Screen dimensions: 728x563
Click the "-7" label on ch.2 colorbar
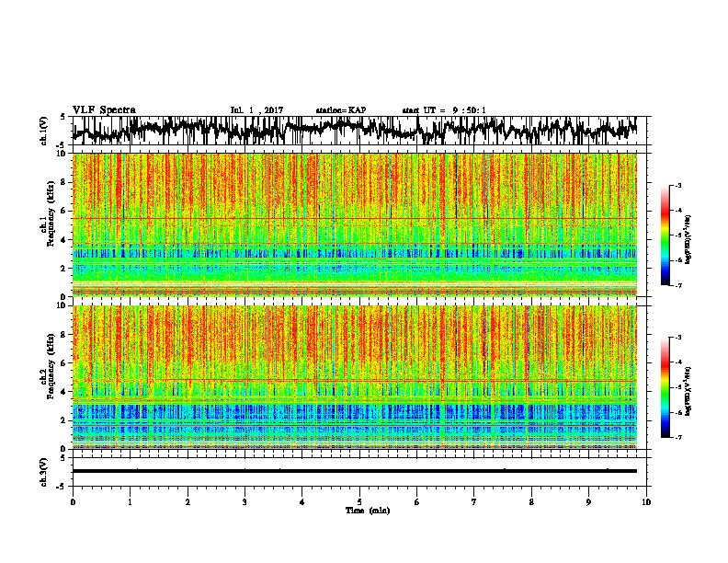(677, 437)
